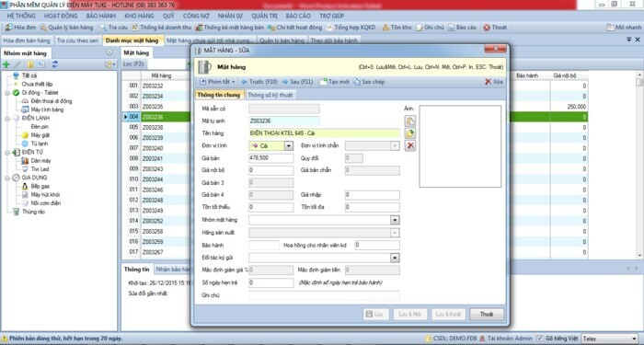Collapse the ĐIỆN LẠNH tree node
Image resolution: width=644 pixels, height=345 pixels.
7,119
